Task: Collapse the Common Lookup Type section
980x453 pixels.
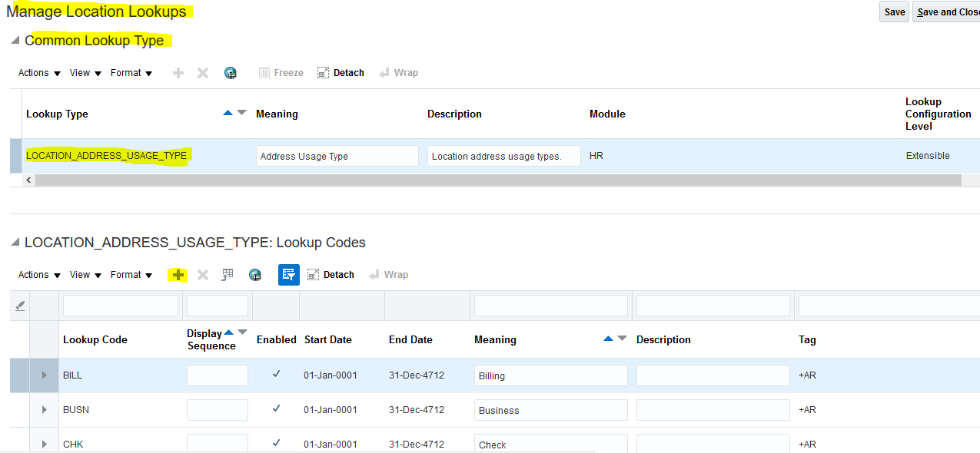Action: (x=14, y=40)
